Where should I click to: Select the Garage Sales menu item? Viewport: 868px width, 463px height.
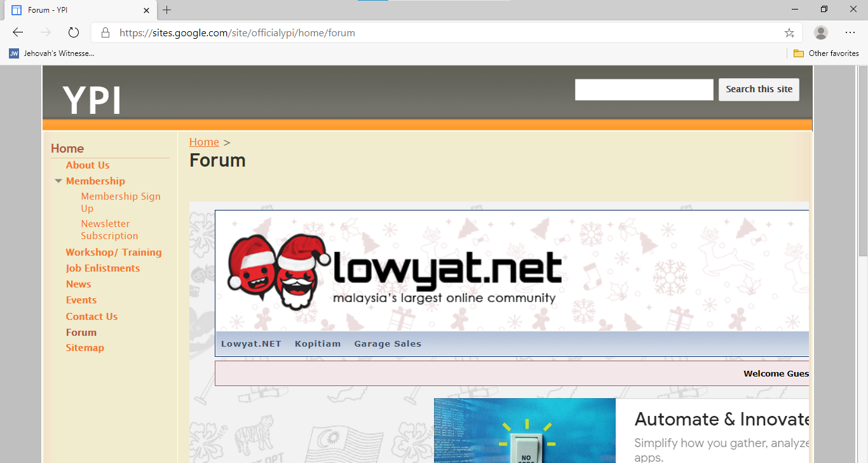click(388, 343)
